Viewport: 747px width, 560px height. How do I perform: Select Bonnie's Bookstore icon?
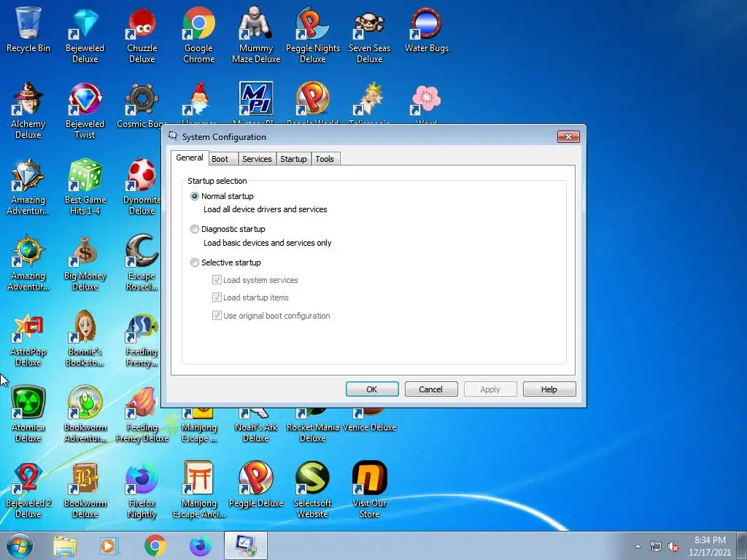[x=85, y=338]
